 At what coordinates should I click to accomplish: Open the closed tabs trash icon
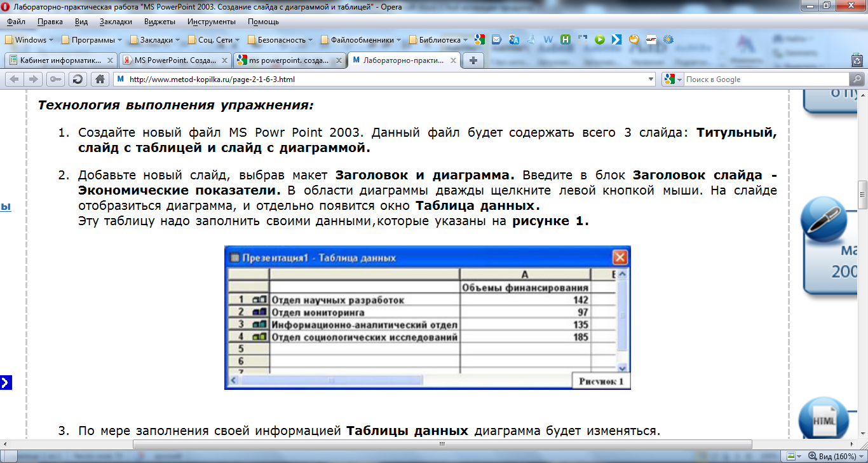click(857, 60)
